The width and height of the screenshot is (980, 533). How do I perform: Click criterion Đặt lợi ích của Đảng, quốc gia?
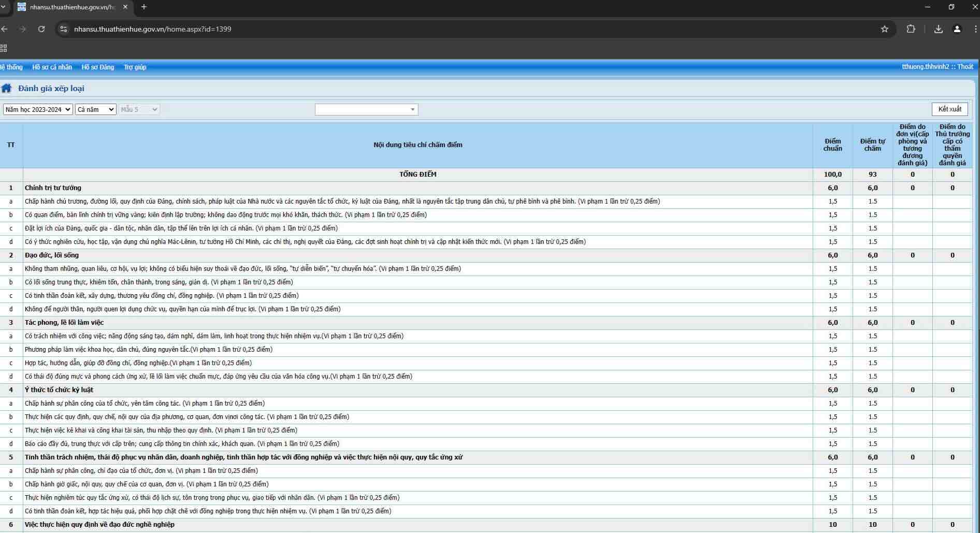pos(181,228)
